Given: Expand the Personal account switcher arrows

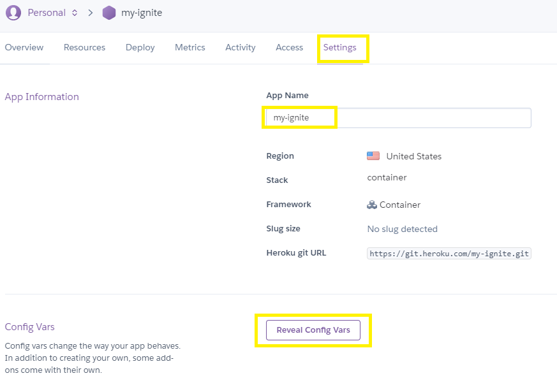Looking at the screenshot, I should point(75,13).
